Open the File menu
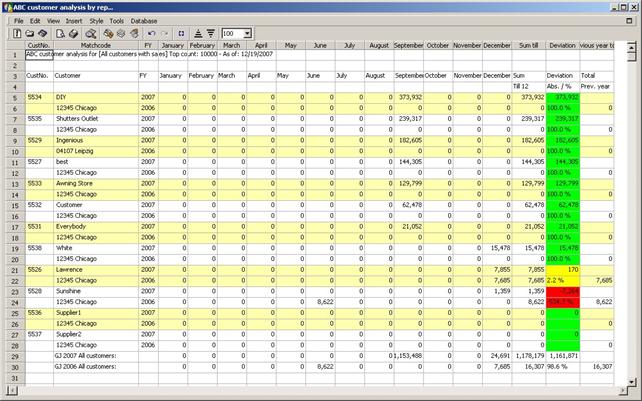The image size is (642, 401). point(18,20)
